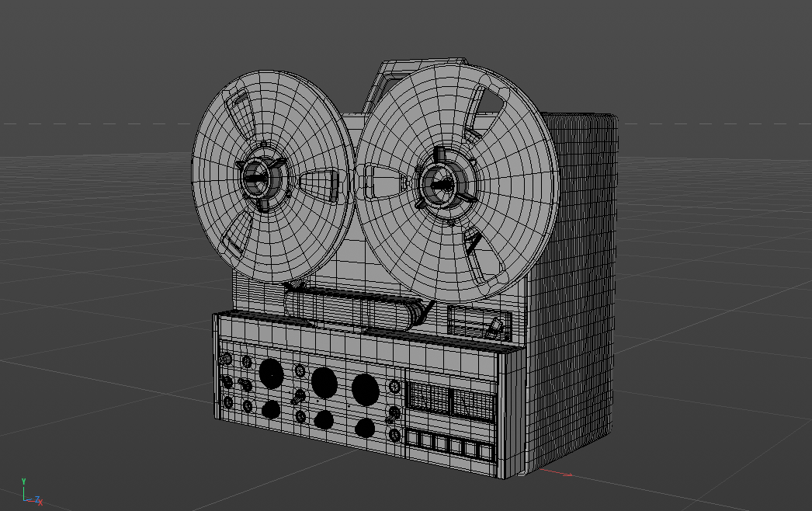The image size is (812, 511).
Task: Select the tape head cover below reels
Action: [x=355, y=308]
